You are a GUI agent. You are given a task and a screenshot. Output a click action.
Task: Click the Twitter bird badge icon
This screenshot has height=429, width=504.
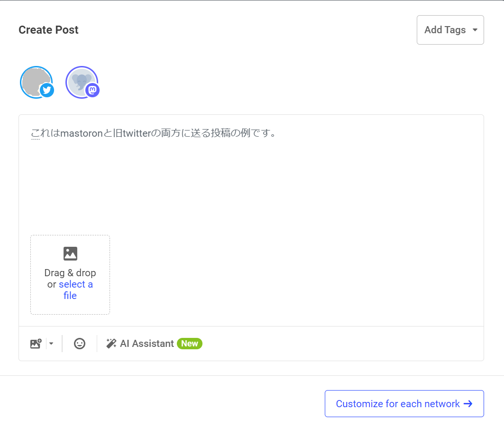tap(47, 91)
